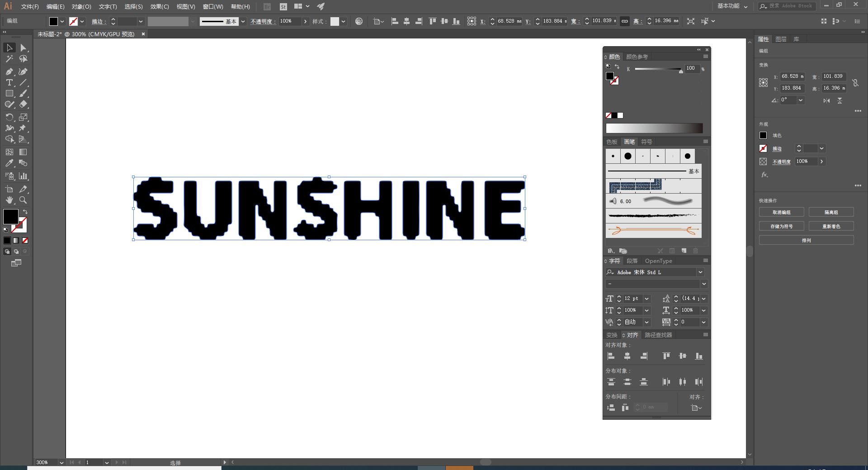Screen dimensions: 868x470
Task: Click the Rotate tool
Action: 9,117
